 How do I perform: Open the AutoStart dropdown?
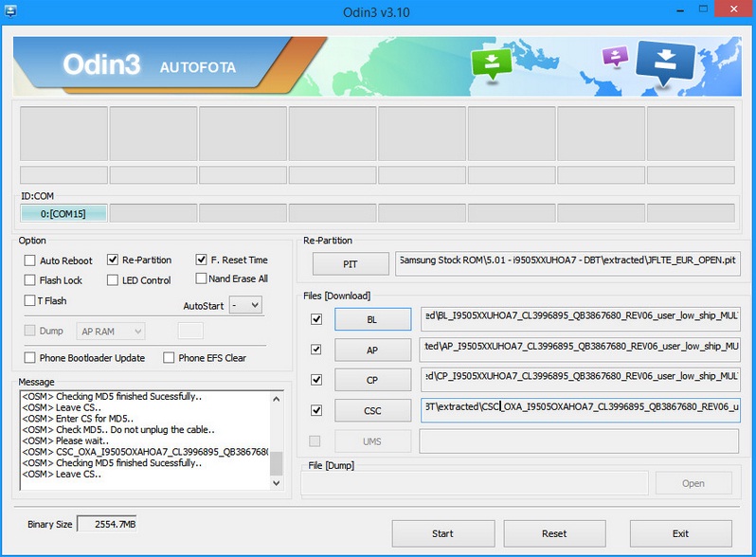tap(245, 305)
